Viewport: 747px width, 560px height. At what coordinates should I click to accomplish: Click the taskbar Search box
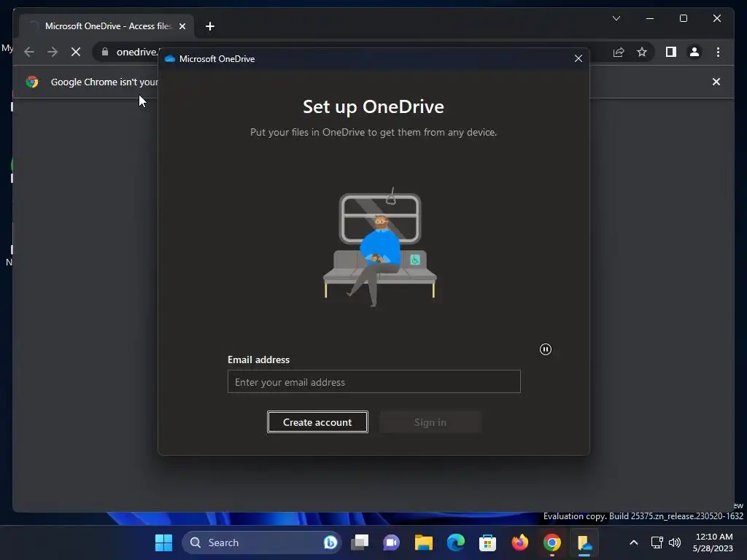(x=262, y=542)
